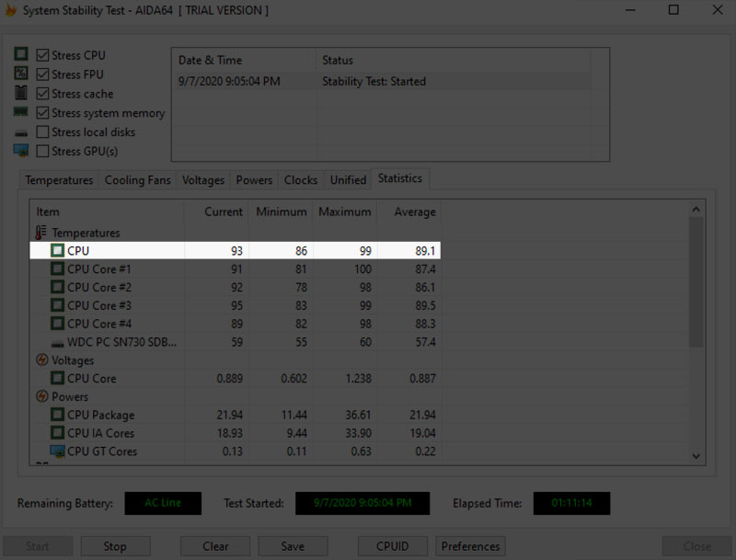Maximize the AIDA64 window

[x=673, y=10]
